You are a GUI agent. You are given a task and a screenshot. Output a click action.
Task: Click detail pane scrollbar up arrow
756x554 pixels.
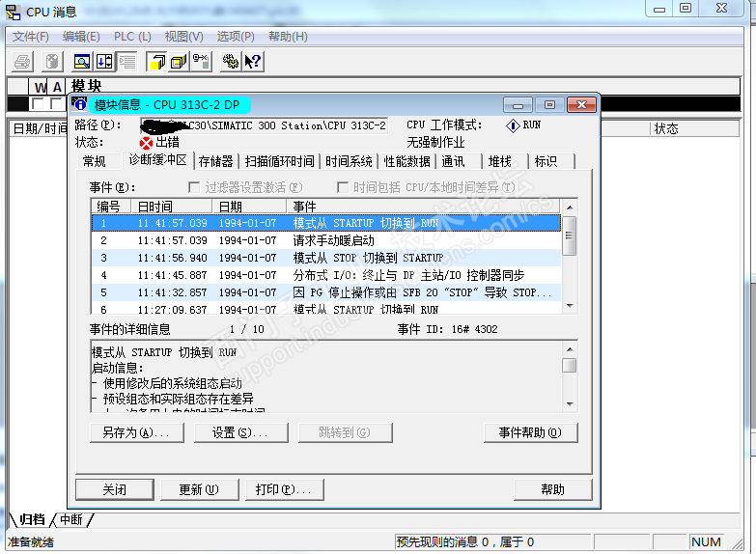[x=570, y=349]
